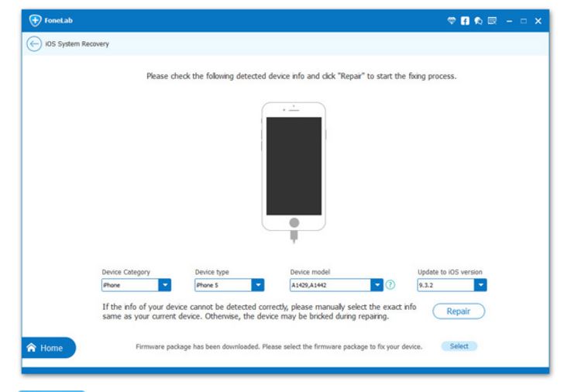Click the 'Device model' label
The image size is (574, 392).
pos(310,272)
